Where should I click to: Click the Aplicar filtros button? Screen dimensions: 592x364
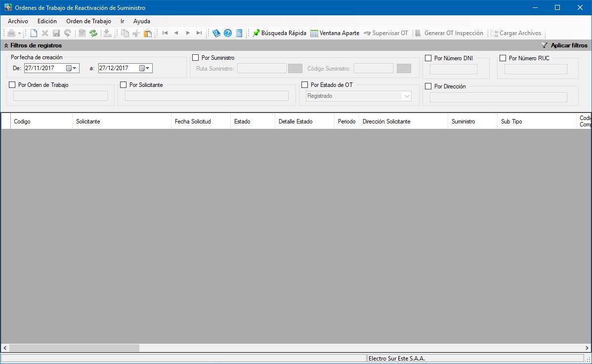[x=564, y=45]
